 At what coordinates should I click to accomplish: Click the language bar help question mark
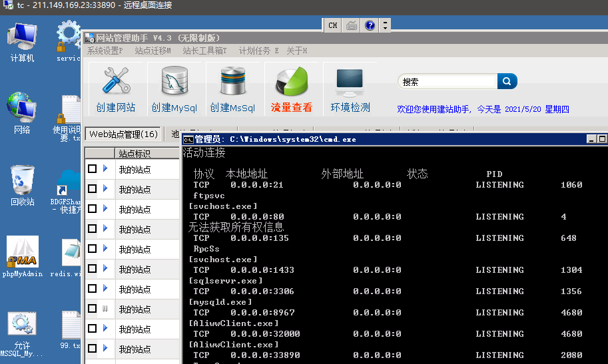pyautogui.click(x=370, y=25)
